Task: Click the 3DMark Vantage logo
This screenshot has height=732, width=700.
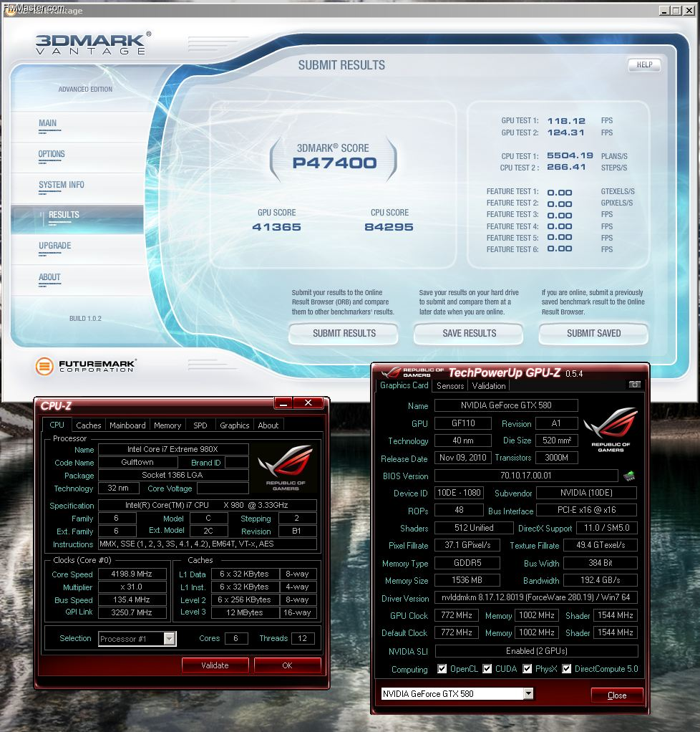Action: click(92, 44)
